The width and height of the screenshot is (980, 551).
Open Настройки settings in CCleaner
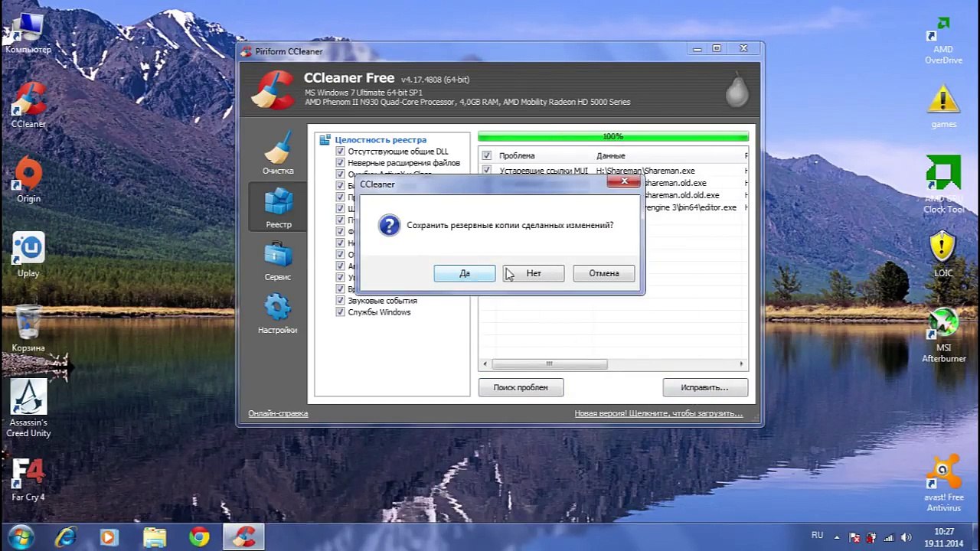(277, 315)
